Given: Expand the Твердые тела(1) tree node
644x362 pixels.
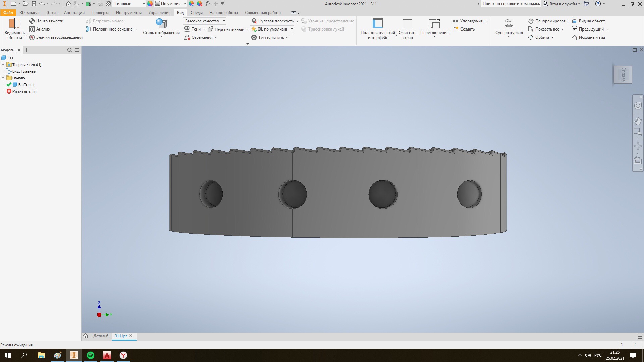Looking at the screenshot, I should [3, 65].
